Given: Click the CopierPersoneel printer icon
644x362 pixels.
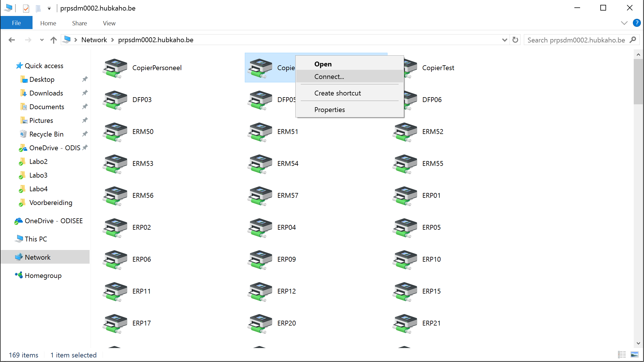Looking at the screenshot, I should click(x=115, y=68).
